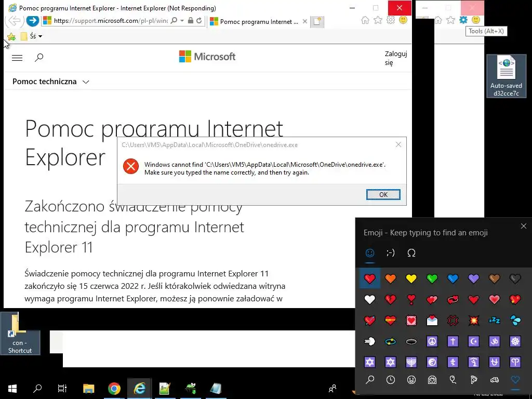Pick the collision explosion emoji
Image resolution: width=532 pixels, height=399 pixels.
[474, 320]
